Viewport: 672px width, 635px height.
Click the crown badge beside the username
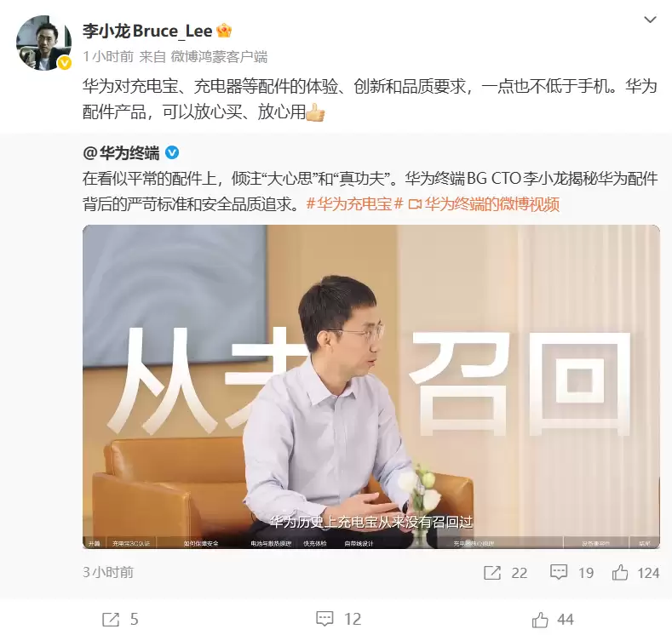(224, 31)
